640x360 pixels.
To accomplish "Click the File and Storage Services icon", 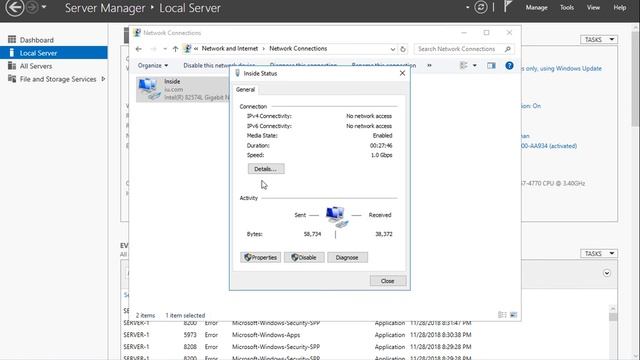I will 12,79.
